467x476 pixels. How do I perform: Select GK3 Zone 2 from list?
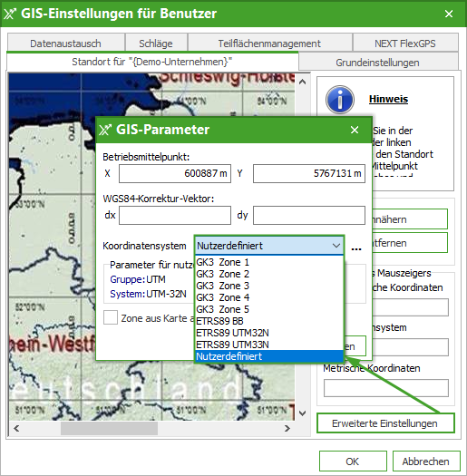[x=269, y=274]
